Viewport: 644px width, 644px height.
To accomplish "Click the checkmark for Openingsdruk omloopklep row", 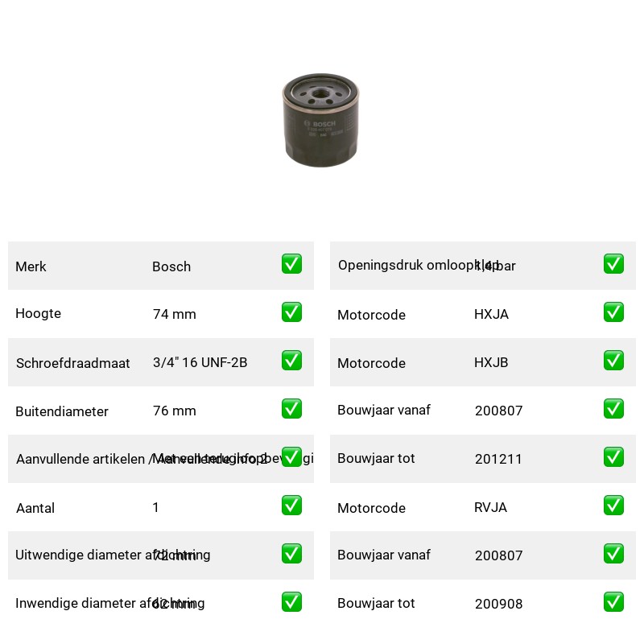I will tap(613, 264).
